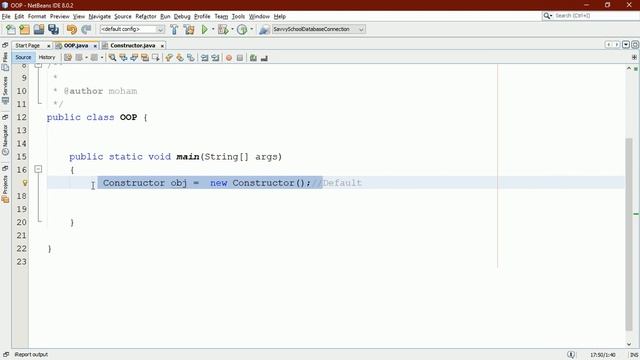Run the project with green play icon
Screen dimensions: 640x360
coord(204,29)
